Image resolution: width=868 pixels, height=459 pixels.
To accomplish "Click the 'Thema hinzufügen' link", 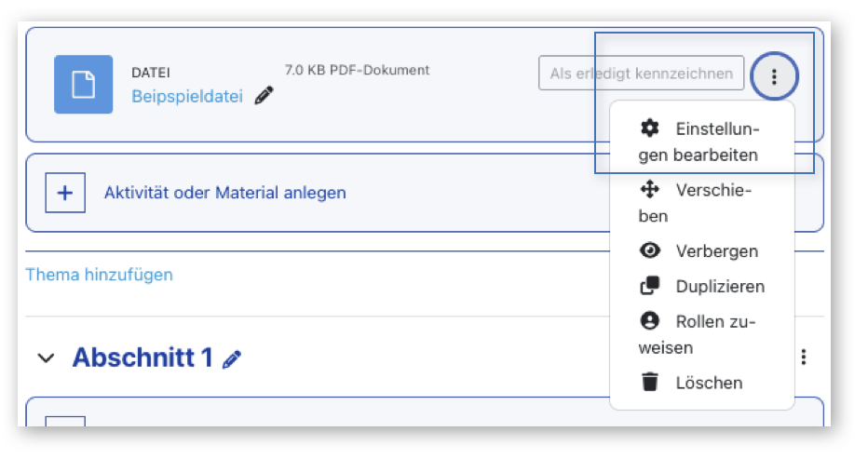I will pyautogui.click(x=99, y=275).
